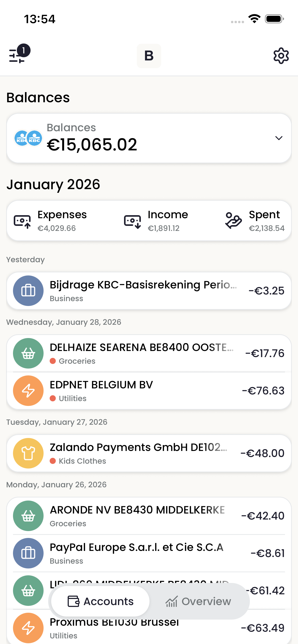The image size is (298, 644).
Task: Tap the -€63.49 Proximus amount
Action: pos(262,628)
